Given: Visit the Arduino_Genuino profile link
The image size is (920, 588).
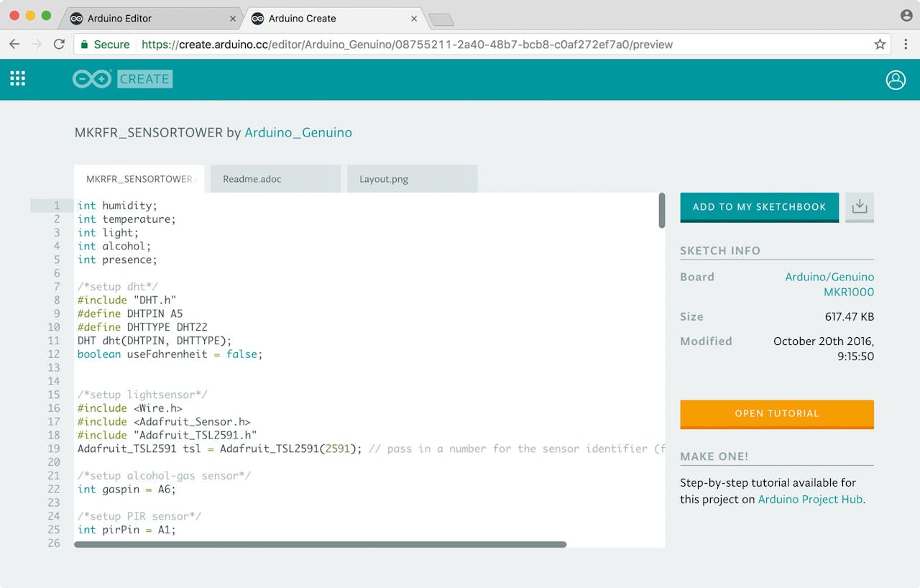Looking at the screenshot, I should (298, 132).
